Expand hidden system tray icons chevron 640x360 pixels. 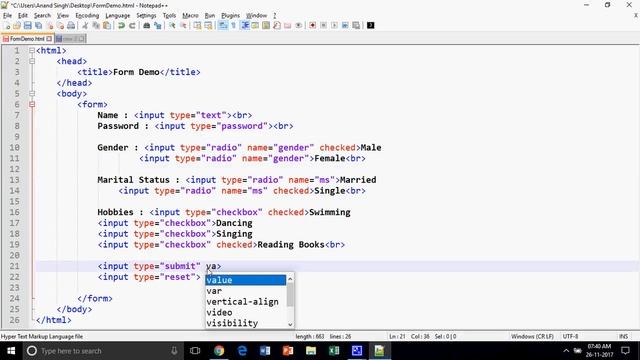tap(566, 351)
